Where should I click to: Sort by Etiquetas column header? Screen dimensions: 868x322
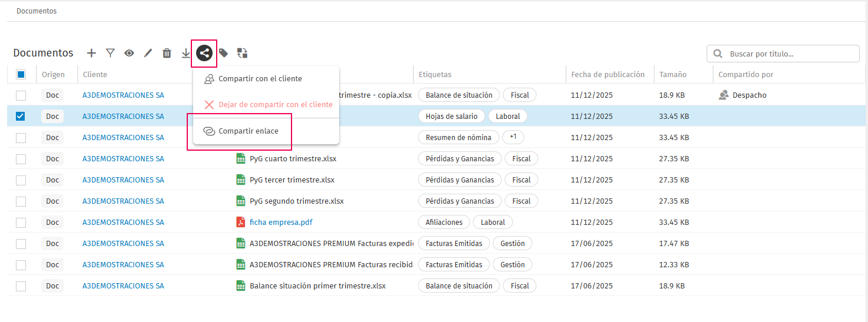(435, 74)
